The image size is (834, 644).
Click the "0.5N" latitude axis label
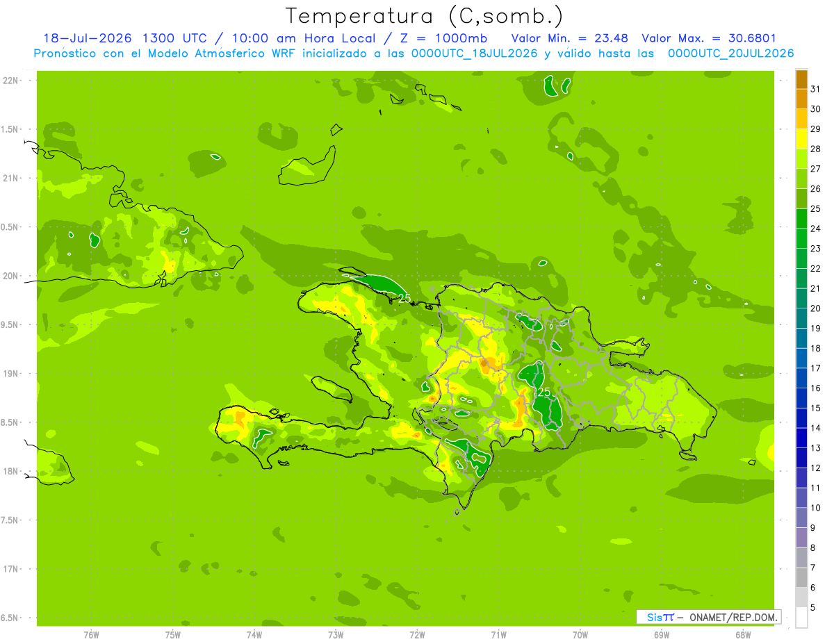(10, 227)
